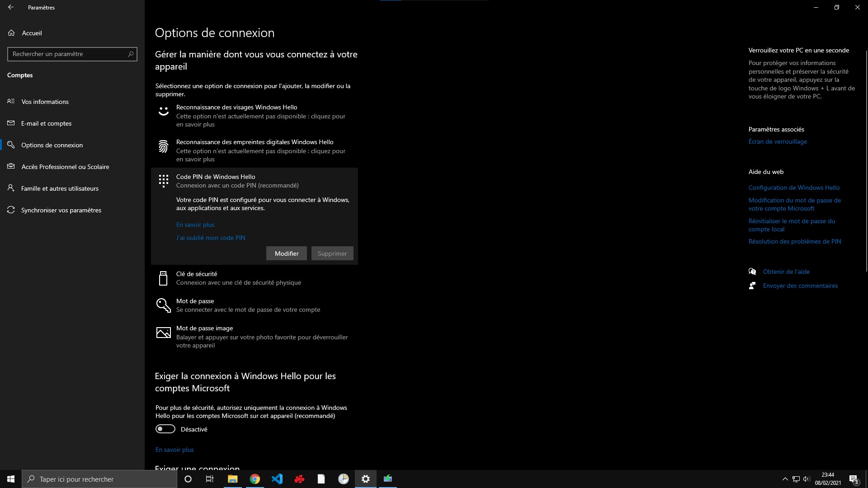
Task: Open Famille et autres utilisateurs section
Action: pyautogui.click(x=59, y=188)
